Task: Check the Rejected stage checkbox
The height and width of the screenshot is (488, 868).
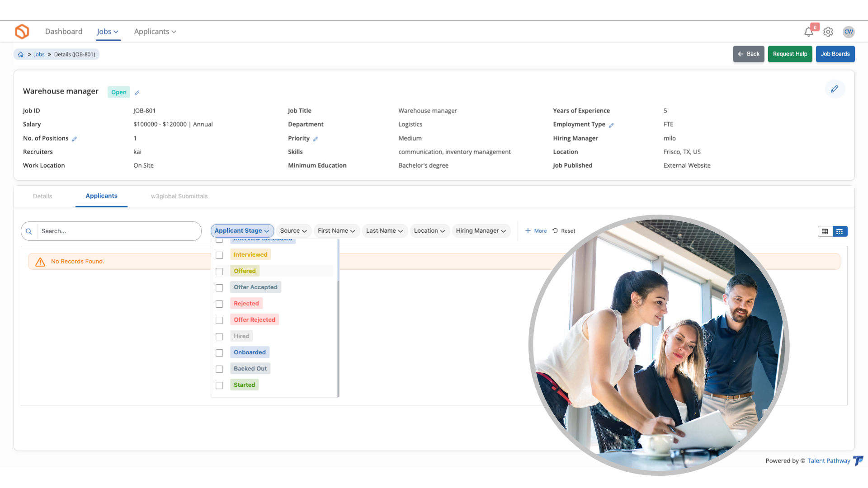Action: click(219, 304)
